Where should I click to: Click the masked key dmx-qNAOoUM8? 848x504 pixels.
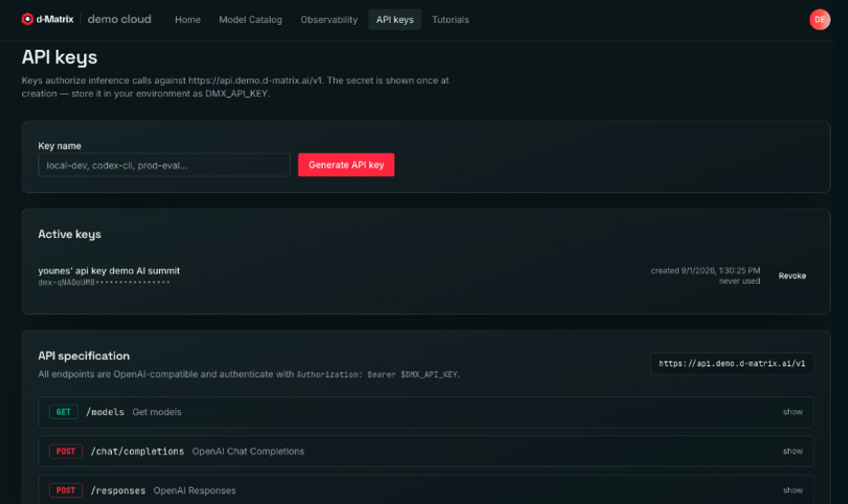103,282
